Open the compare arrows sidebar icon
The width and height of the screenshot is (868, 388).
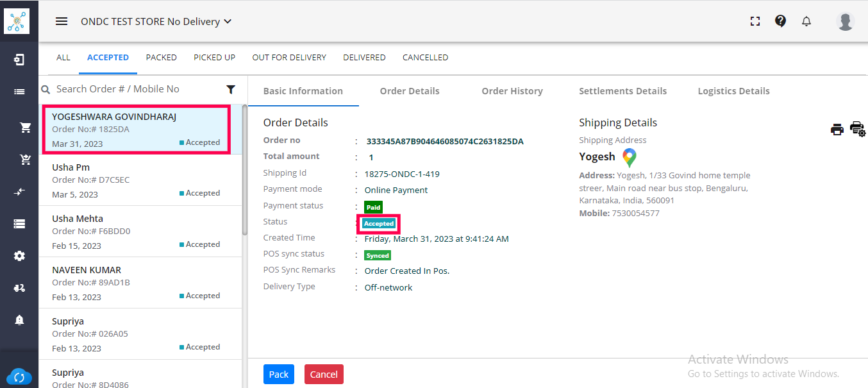tap(19, 192)
